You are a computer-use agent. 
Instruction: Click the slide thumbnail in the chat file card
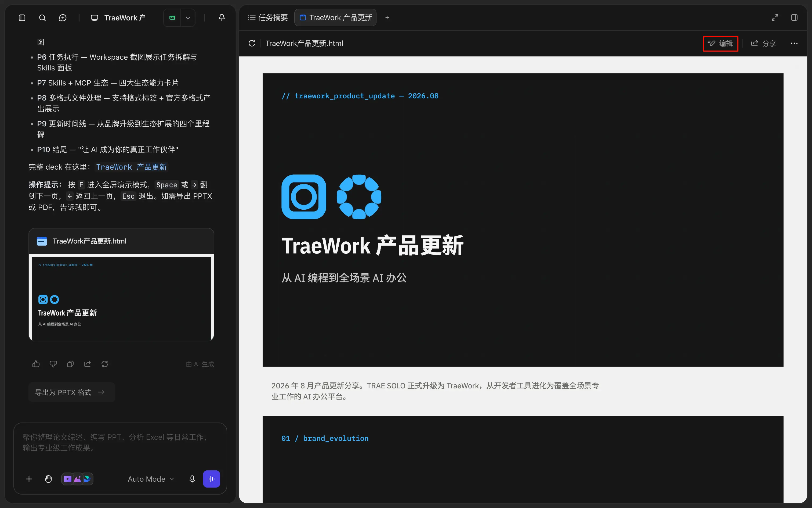[121, 298]
